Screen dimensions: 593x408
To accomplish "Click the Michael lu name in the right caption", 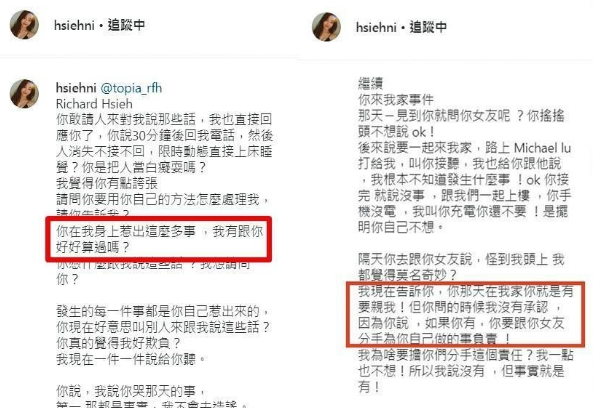I will click(542, 148).
